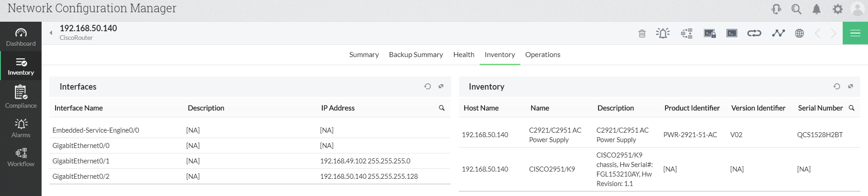Open the line graph icon
Viewport: 868px width, 196px height.
(x=778, y=33)
